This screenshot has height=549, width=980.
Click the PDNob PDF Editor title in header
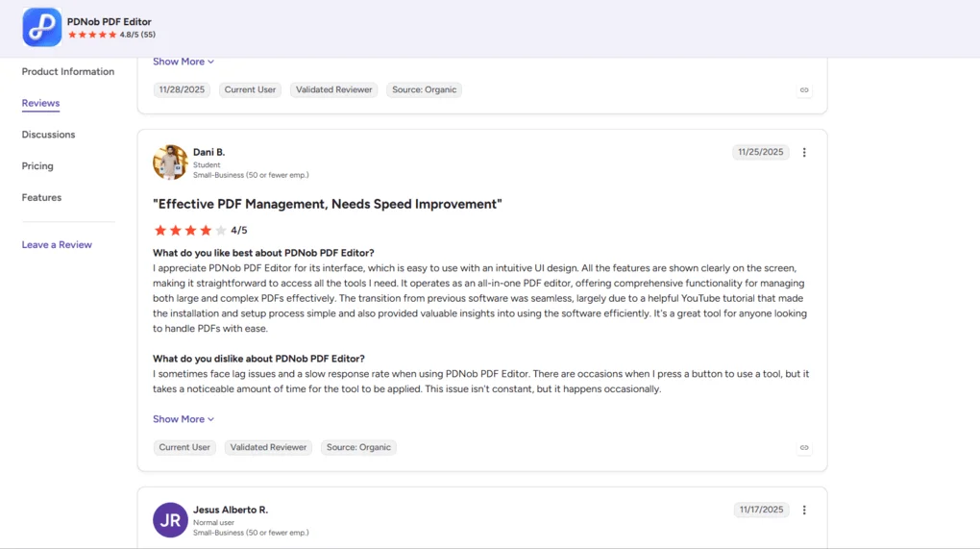[x=110, y=21]
